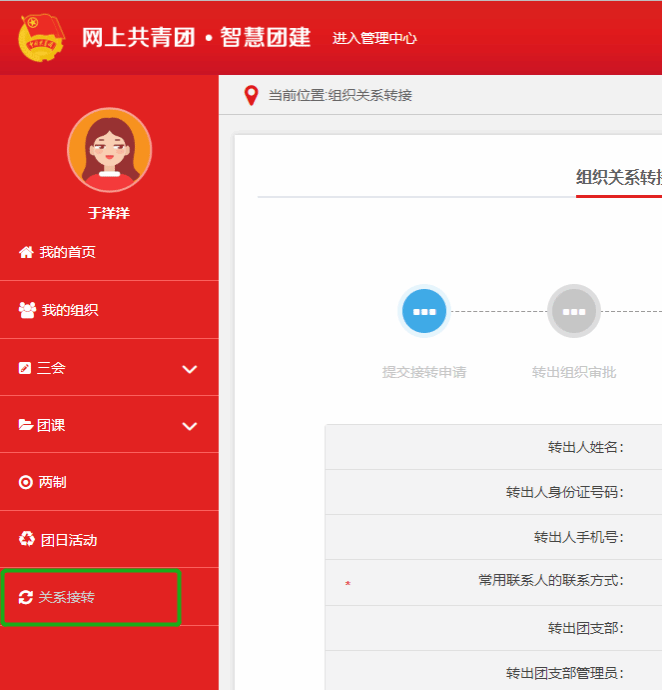Click the target icon beside 两制
The height and width of the screenshot is (690, 662).
coord(26,482)
